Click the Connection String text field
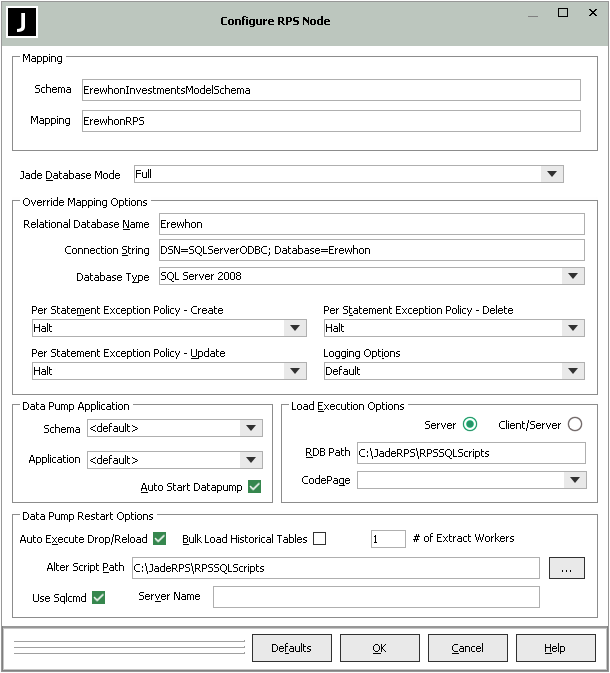This screenshot has width=610, height=673. pyautogui.click(x=370, y=249)
